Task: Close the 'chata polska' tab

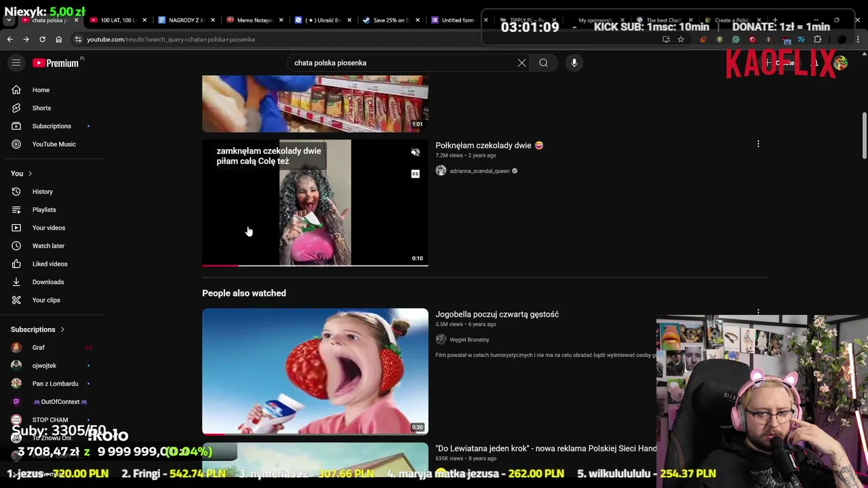Action: click(76, 20)
